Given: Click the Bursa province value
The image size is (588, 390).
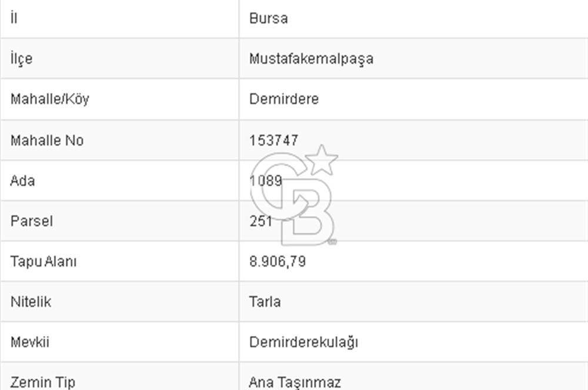Looking at the screenshot, I should pyautogui.click(x=269, y=18).
